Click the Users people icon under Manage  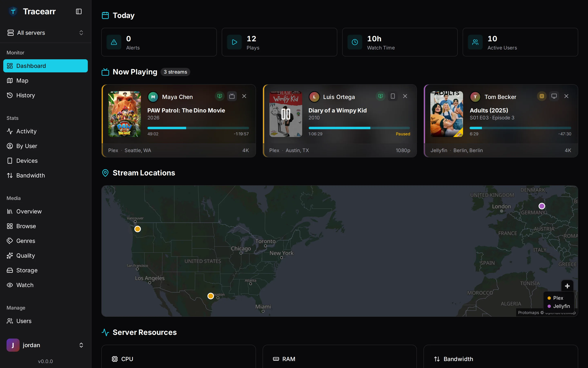point(10,321)
